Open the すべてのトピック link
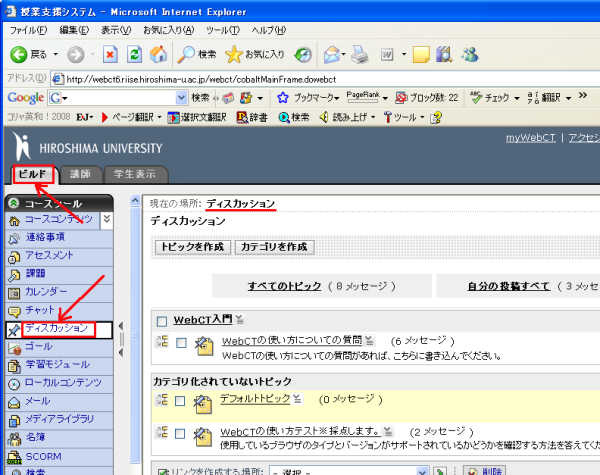 284,286
